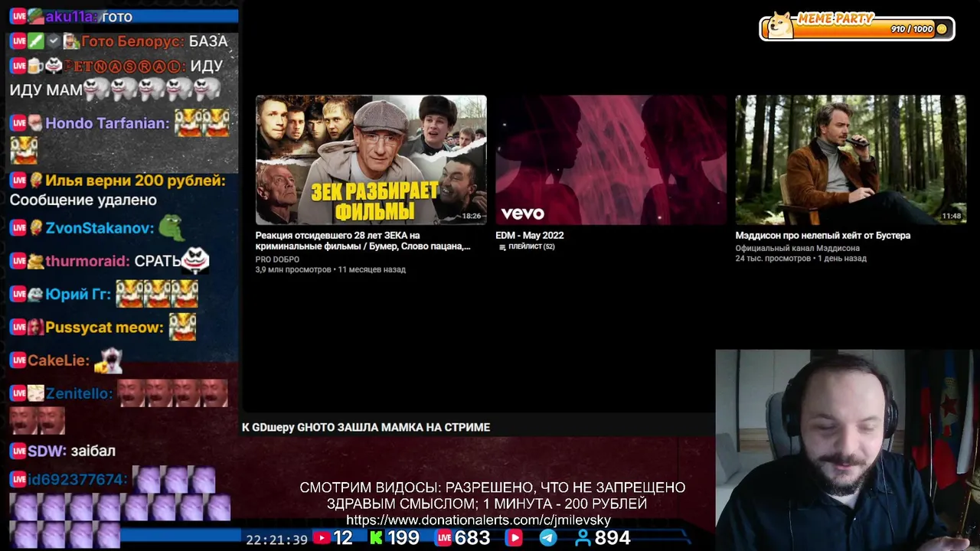The width and height of the screenshot is (980, 551).
Task: Click the cat emote after CakeLie
Action: [108, 360]
